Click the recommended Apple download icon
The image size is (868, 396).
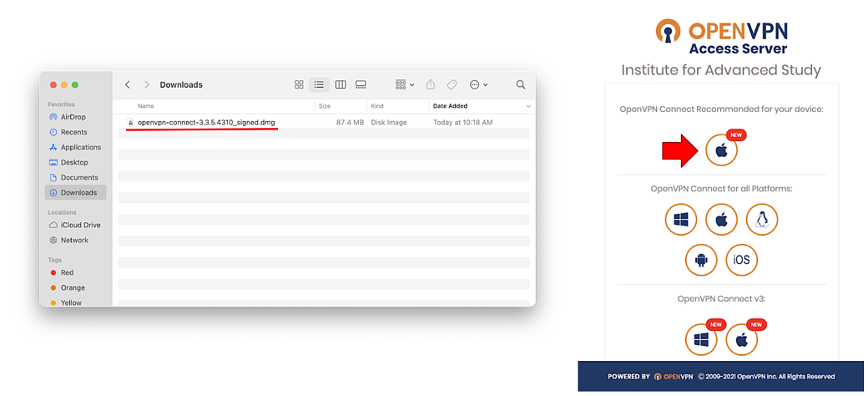(x=721, y=150)
